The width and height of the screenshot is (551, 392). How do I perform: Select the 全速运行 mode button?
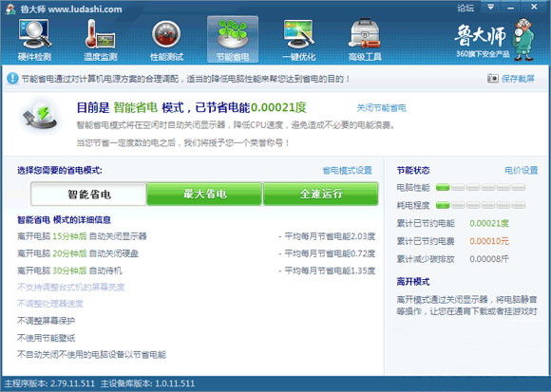pyautogui.click(x=321, y=194)
